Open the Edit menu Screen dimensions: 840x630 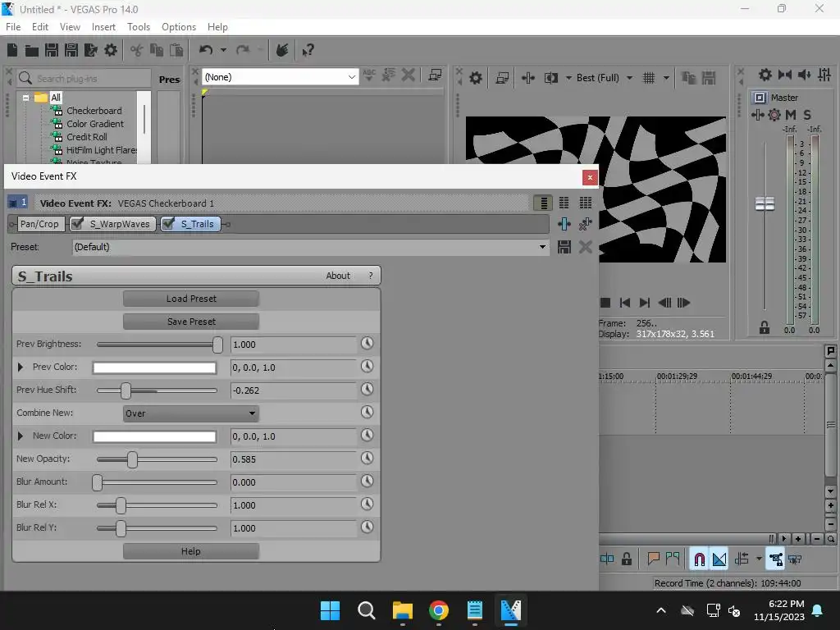click(x=40, y=27)
